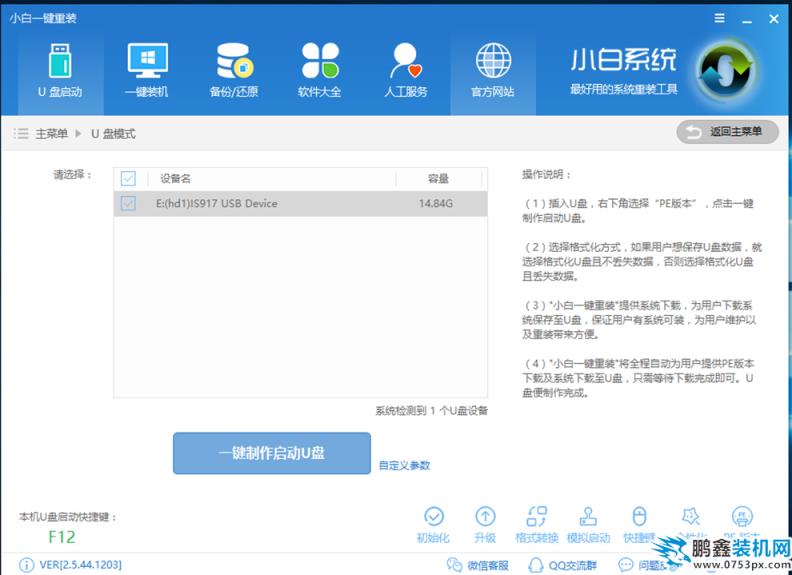Click 返回主菜单 button
Screen dimensions: 792x575
point(727,132)
